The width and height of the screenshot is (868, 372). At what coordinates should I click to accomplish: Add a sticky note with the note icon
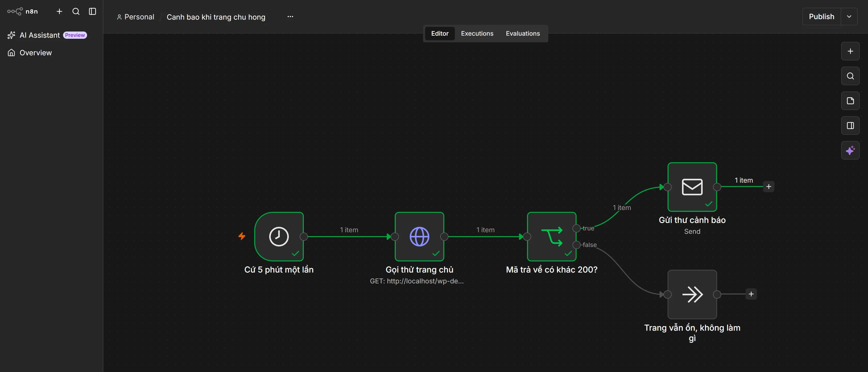pyautogui.click(x=850, y=101)
